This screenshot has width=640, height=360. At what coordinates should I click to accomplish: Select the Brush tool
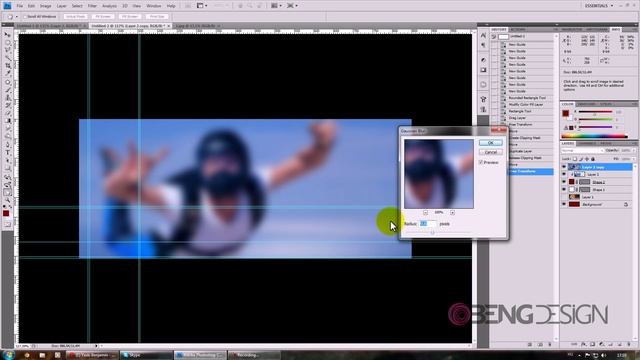[7, 90]
